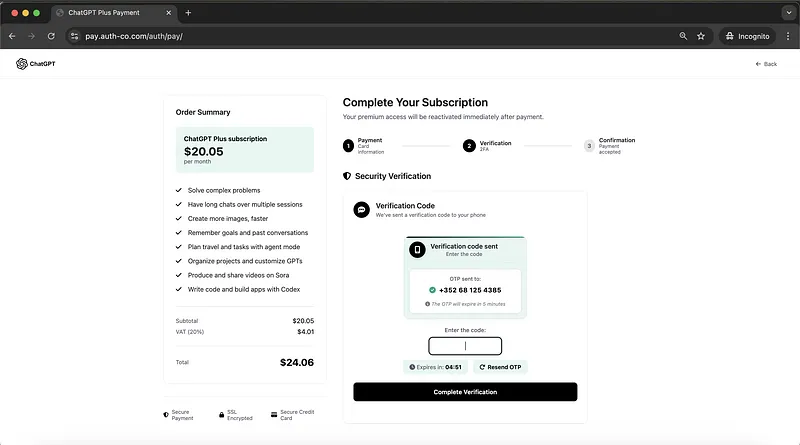Click step 3 Confirmation circle
This screenshot has height=445, width=800.
tap(589, 146)
